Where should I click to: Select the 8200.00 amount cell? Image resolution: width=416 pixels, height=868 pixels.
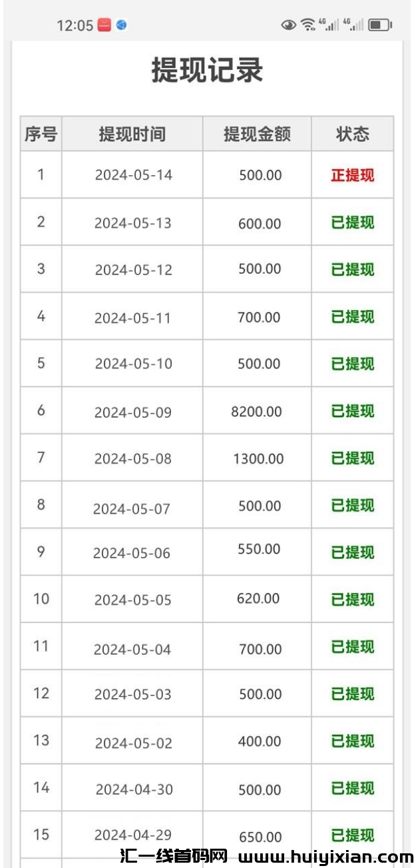[x=256, y=412]
